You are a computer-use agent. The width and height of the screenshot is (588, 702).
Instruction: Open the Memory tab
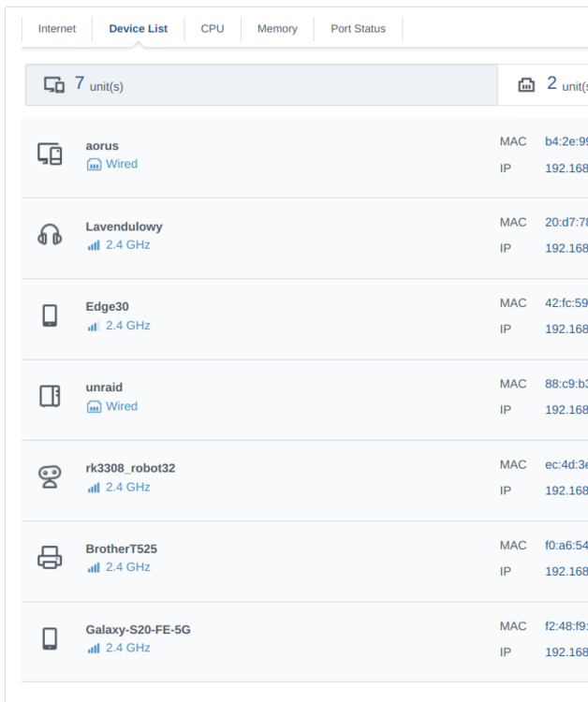point(277,29)
